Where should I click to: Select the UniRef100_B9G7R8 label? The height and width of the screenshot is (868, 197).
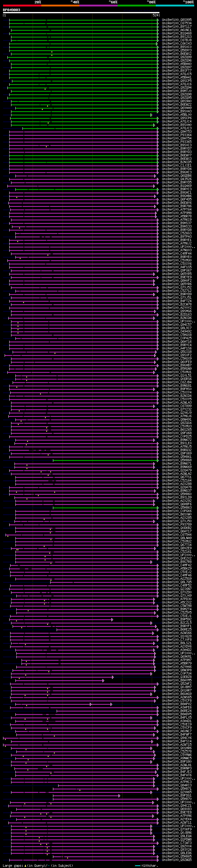click(177, 562)
